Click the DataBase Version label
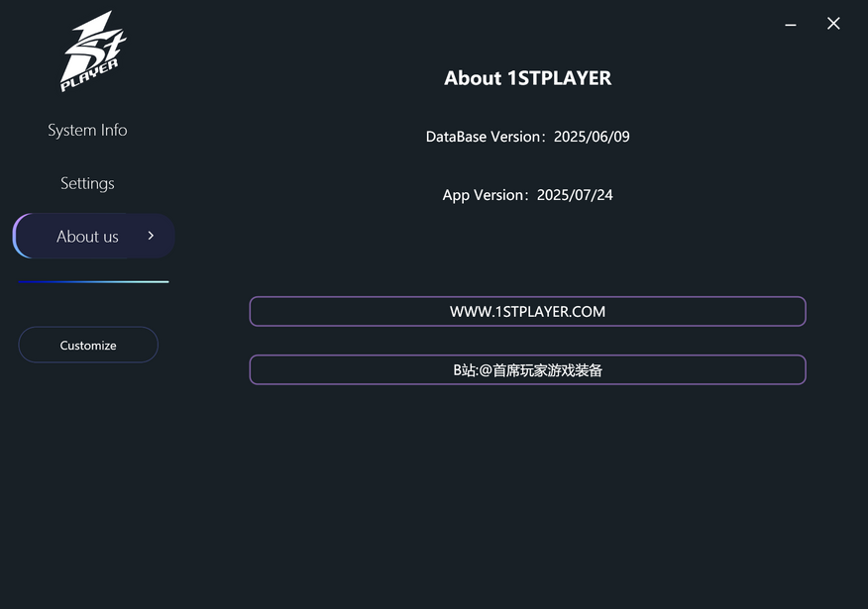 pyautogui.click(x=485, y=137)
